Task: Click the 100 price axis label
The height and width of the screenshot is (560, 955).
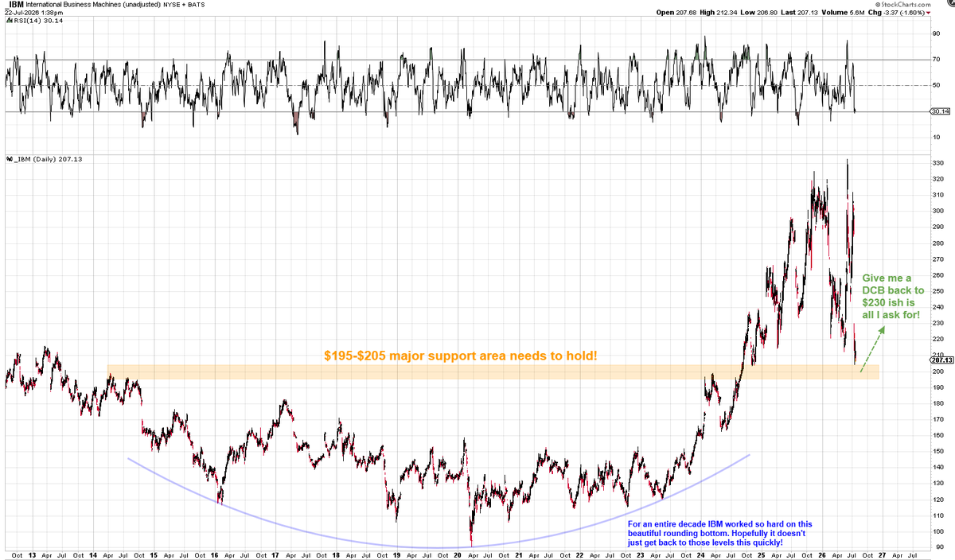Action: pos(937,531)
